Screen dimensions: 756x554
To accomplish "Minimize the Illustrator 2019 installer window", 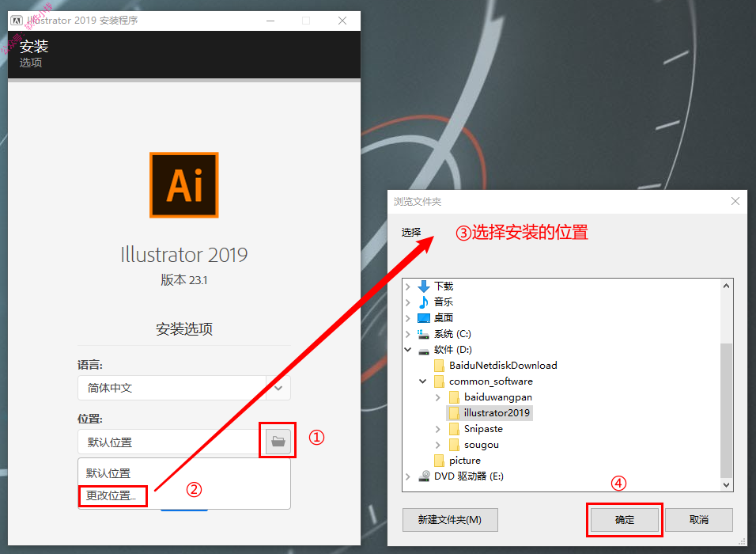I will tap(270, 21).
